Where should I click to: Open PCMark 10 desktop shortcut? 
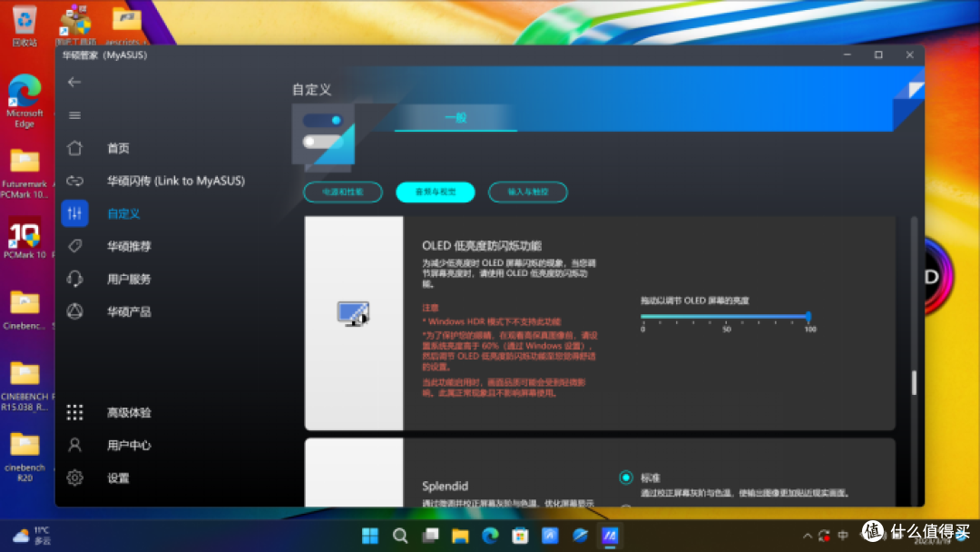tap(24, 238)
